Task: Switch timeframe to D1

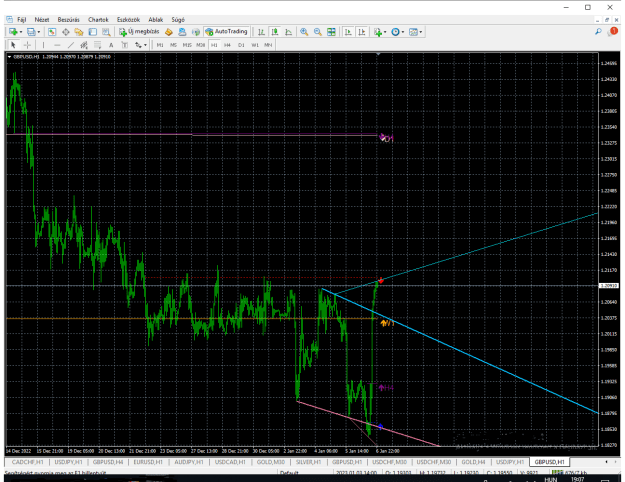Action: click(x=241, y=45)
